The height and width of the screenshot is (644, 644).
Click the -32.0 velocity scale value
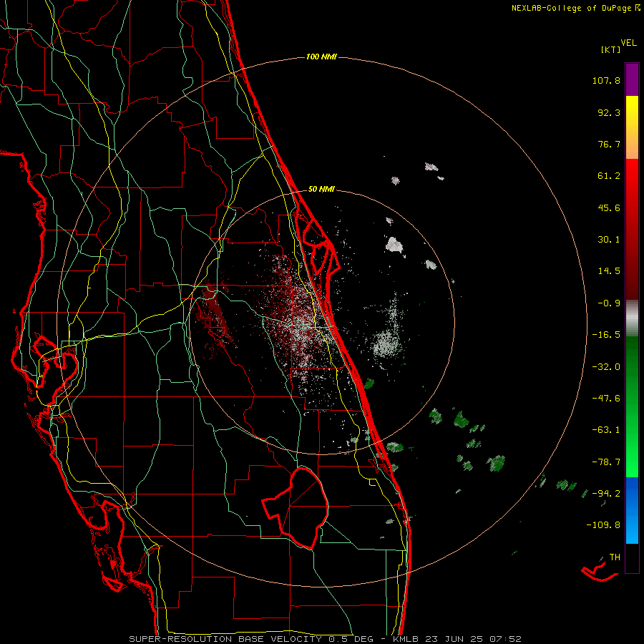606,367
